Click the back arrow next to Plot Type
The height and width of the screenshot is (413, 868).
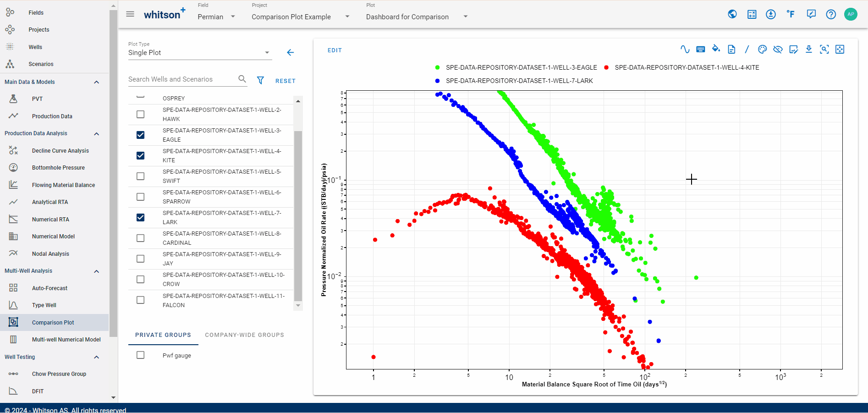[x=290, y=53]
